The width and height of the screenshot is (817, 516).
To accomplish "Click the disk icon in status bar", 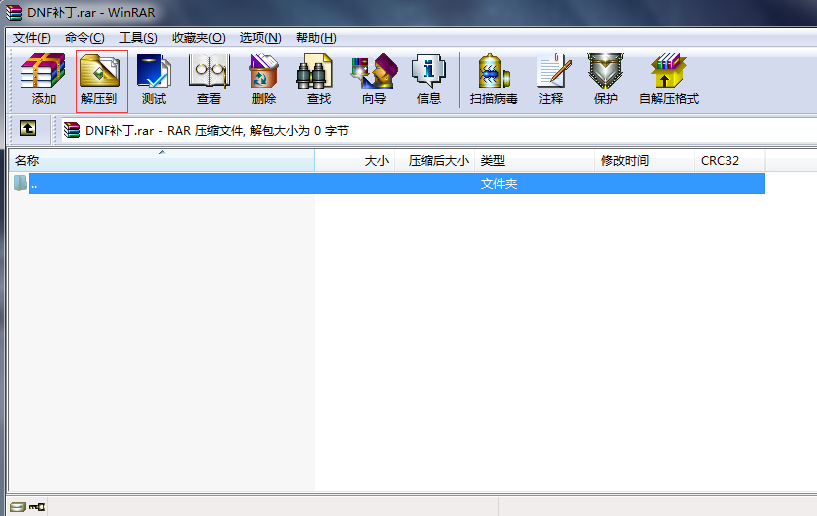I will click(x=17, y=507).
